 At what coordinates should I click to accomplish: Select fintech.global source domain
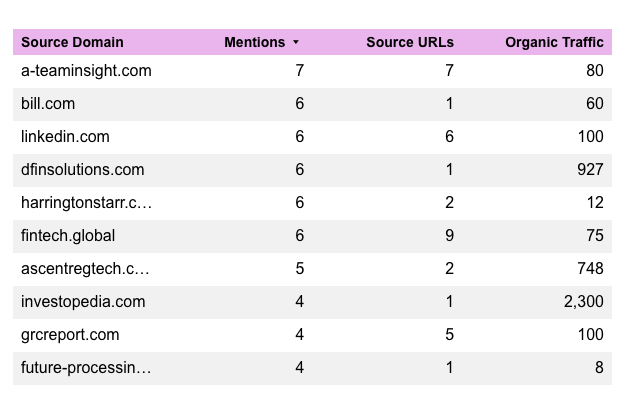point(68,236)
